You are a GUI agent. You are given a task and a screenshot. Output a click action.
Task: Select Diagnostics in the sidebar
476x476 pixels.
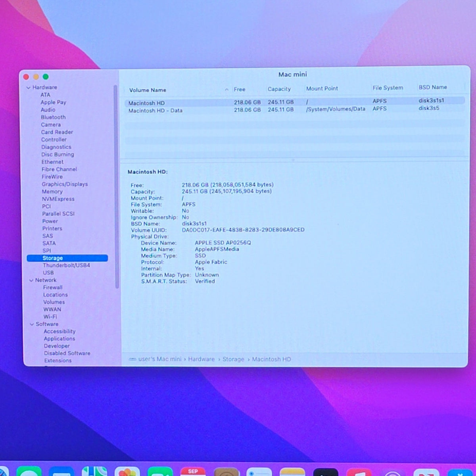click(x=56, y=147)
